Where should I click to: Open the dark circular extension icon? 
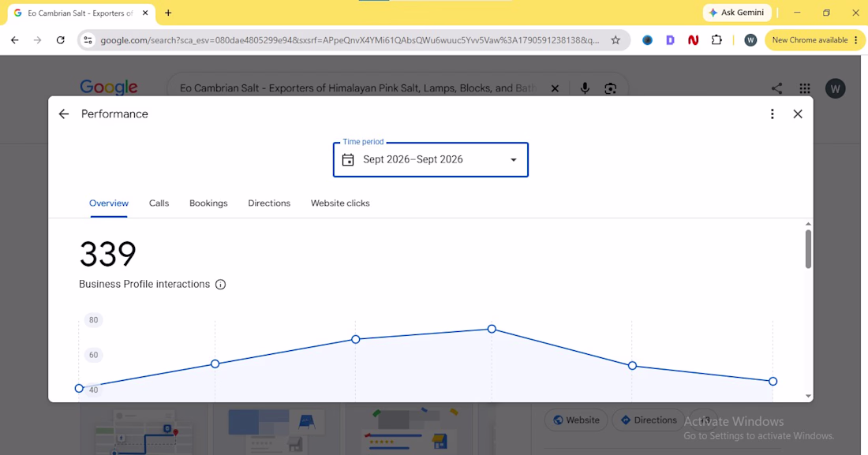pyautogui.click(x=647, y=40)
